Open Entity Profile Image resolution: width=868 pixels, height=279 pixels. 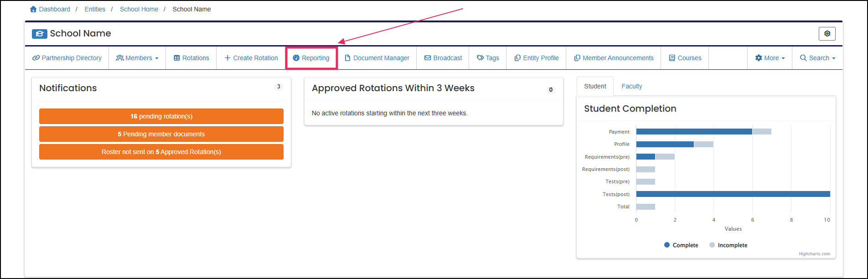[x=537, y=58]
